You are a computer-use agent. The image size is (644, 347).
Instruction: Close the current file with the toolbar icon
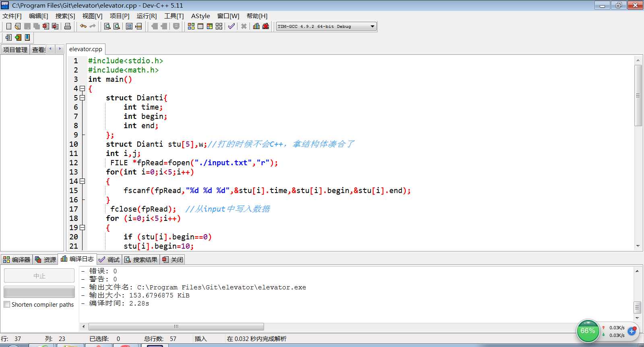click(46, 26)
